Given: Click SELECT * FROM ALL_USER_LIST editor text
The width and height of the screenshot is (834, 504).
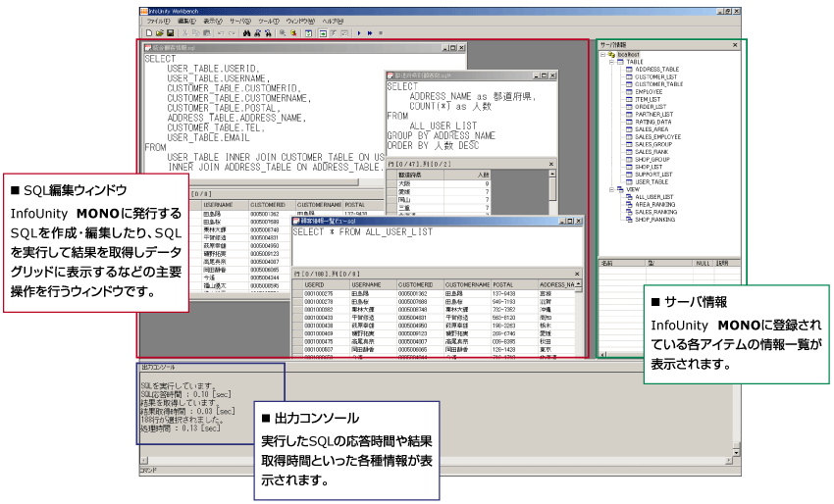Looking at the screenshot, I should coord(363,232).
